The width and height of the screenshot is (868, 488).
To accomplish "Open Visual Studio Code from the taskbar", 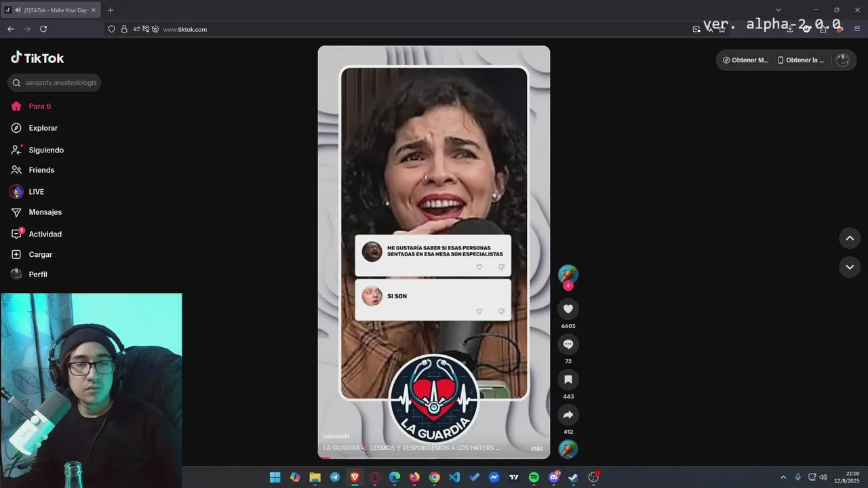I will pyautogui.click(x=454, y=477).
